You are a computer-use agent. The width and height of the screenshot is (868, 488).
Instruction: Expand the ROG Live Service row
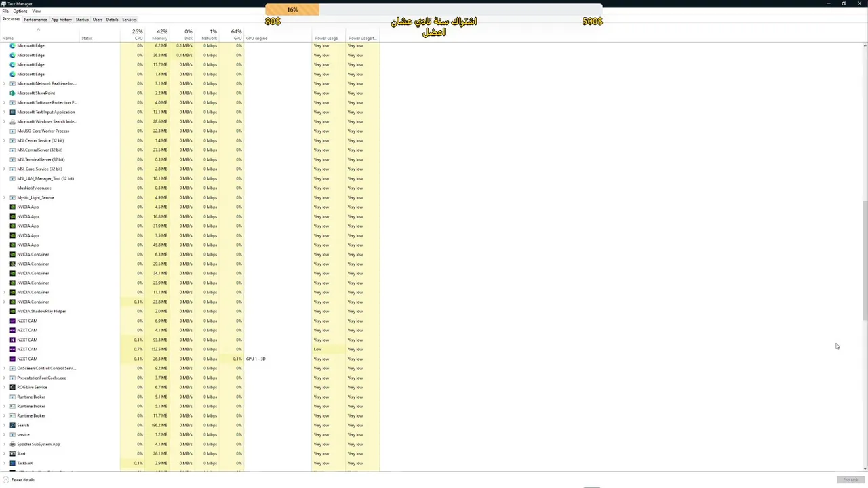pos(5,387)
